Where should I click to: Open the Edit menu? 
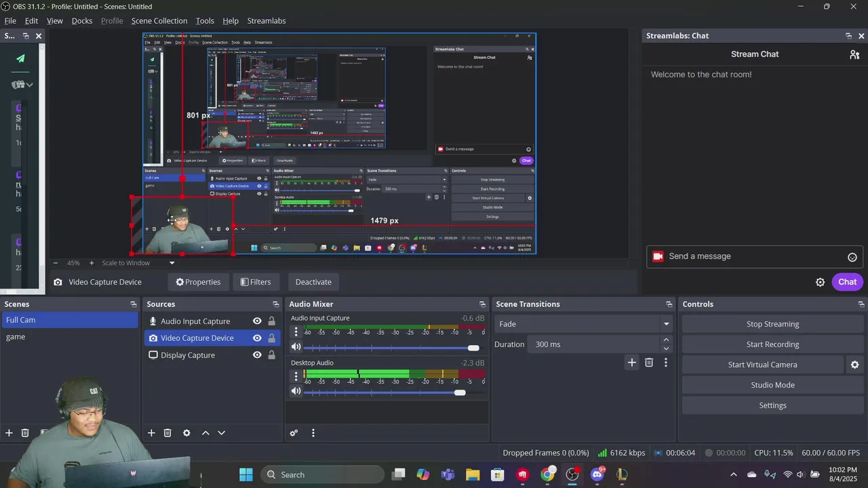point(31,21)
